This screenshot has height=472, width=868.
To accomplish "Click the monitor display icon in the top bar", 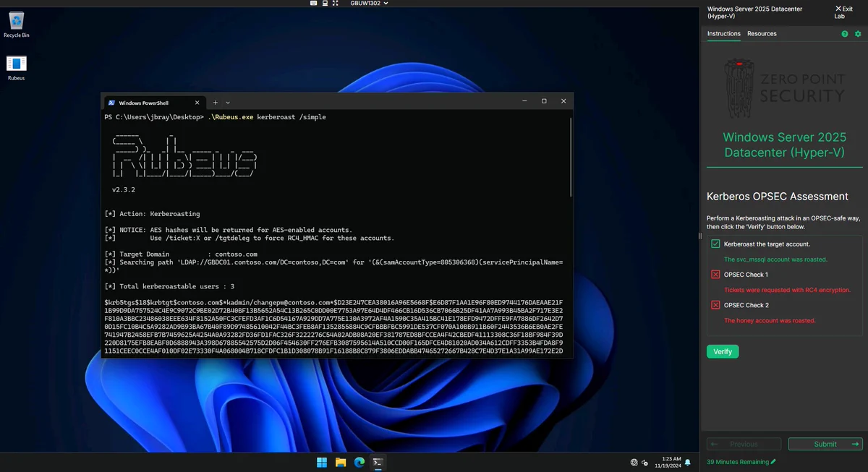I will pyautogui.click(x=324, y=4).
